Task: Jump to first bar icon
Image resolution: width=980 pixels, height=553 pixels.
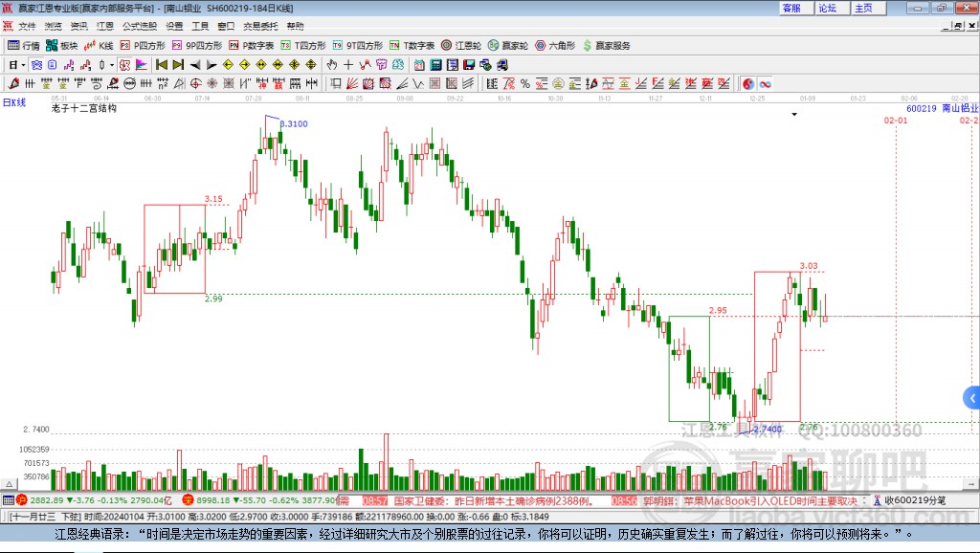Action: tap(161, 65)
